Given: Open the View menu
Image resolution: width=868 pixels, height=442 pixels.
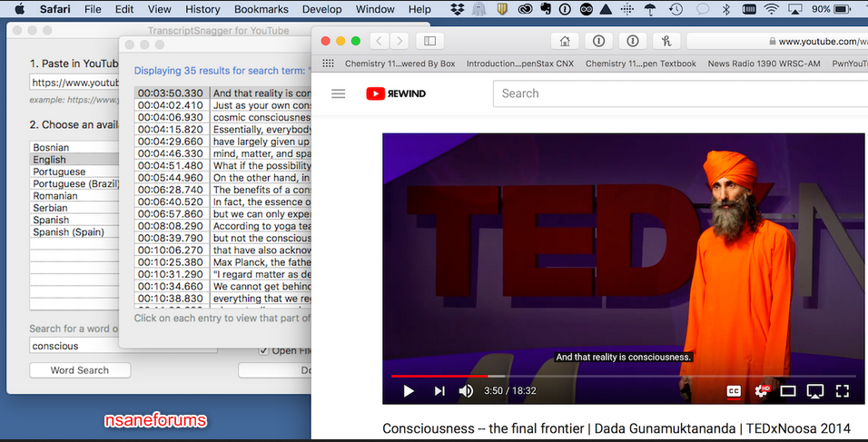Looking at the screenshot, I should (160, 9).
